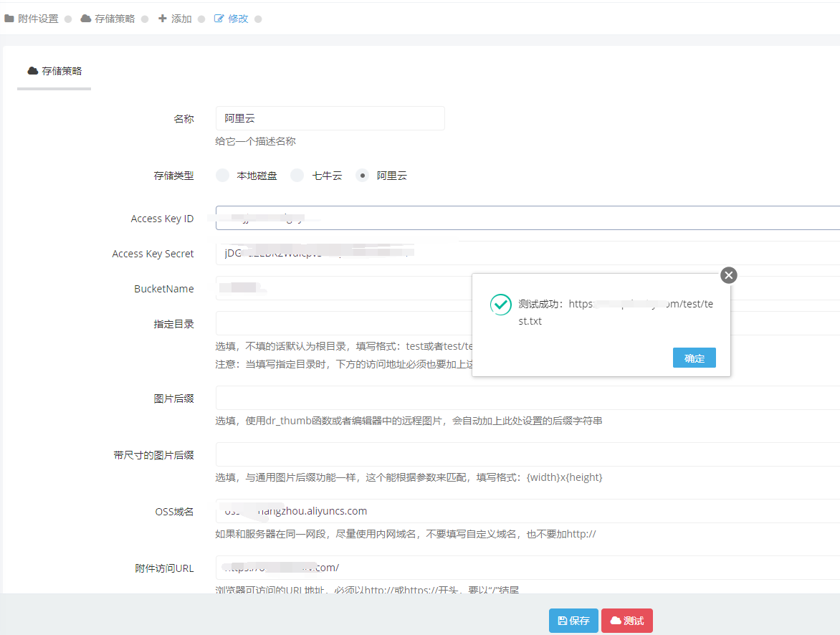Select the 修改 breadcrumb item
840x635 pixels.
tap(232, 19)
